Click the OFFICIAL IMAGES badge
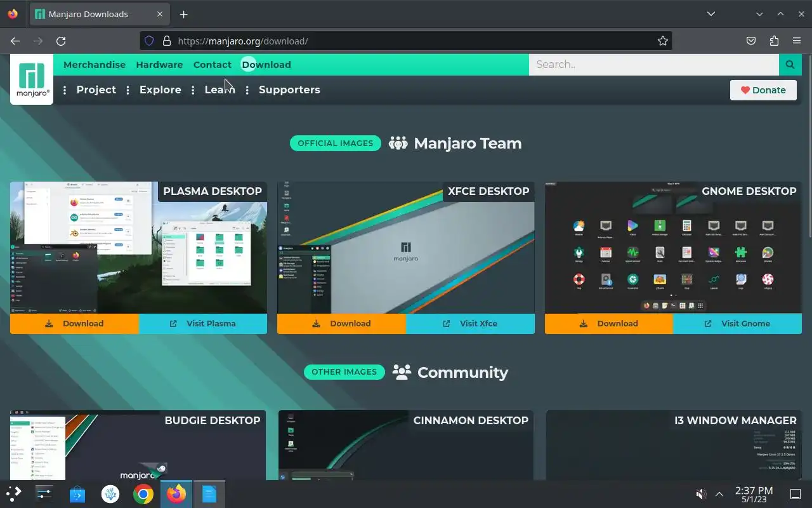The height and width of the screenshot is (508, 812). coord(336,143)
